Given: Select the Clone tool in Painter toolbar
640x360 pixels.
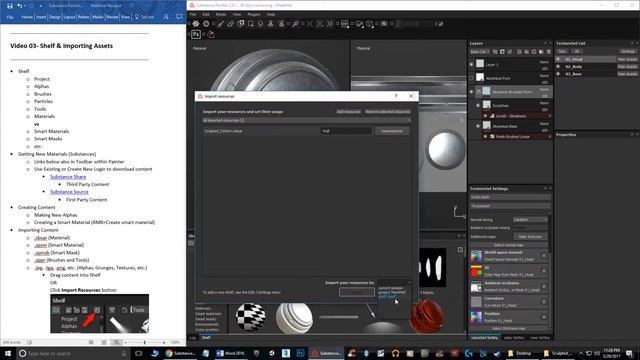Looking at the screenshot, I should (270, 24).
